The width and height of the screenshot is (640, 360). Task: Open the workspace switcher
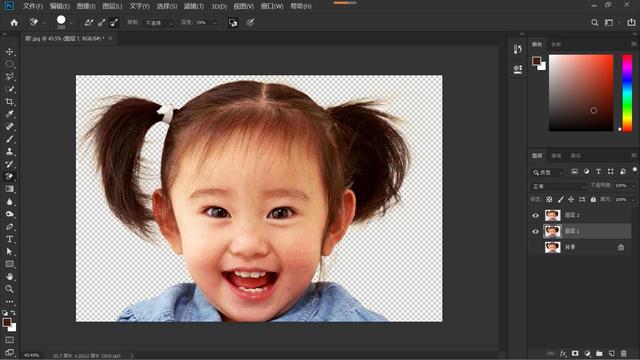[x=609, y=23]
